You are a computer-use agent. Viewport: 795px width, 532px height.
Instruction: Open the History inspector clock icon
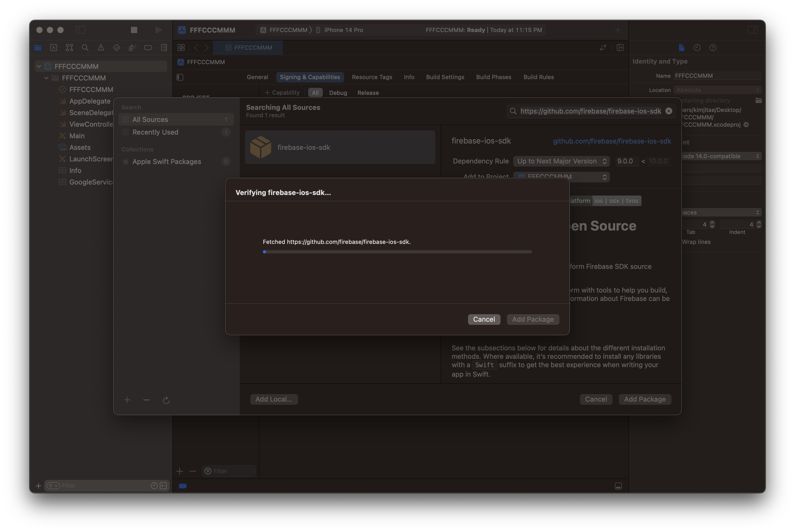697,48
